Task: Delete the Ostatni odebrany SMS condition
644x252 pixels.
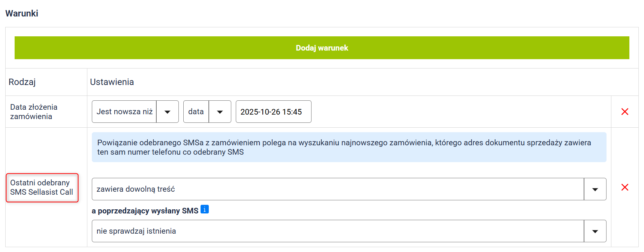Action: [x=625, y=187]
